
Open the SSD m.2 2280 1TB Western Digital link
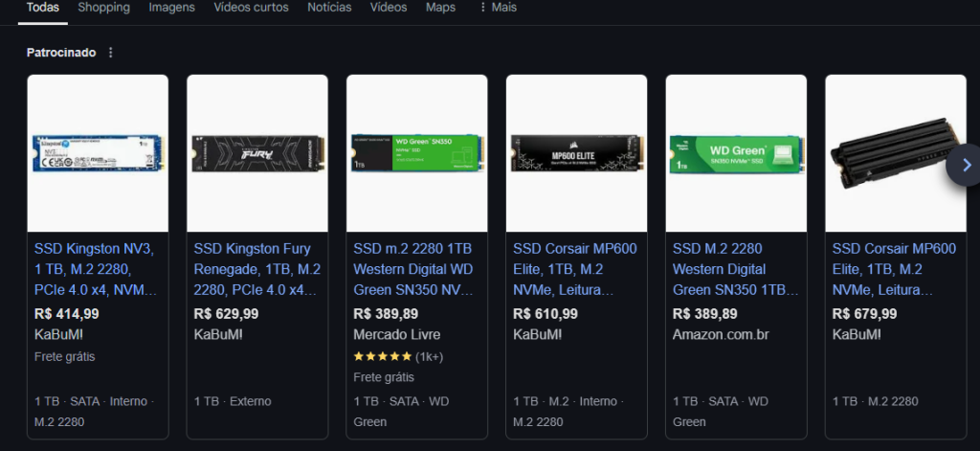[x=413, y=270]
